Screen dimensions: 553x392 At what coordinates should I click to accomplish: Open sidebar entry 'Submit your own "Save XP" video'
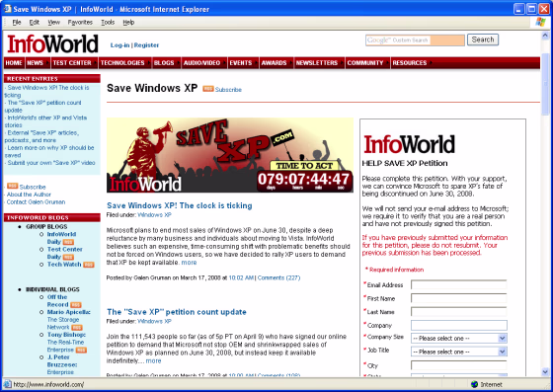click(x=51, y=163)
